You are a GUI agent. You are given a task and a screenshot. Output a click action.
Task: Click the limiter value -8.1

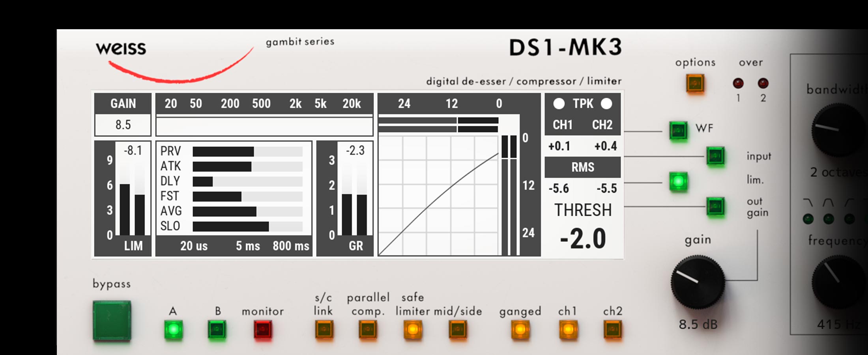133,151
